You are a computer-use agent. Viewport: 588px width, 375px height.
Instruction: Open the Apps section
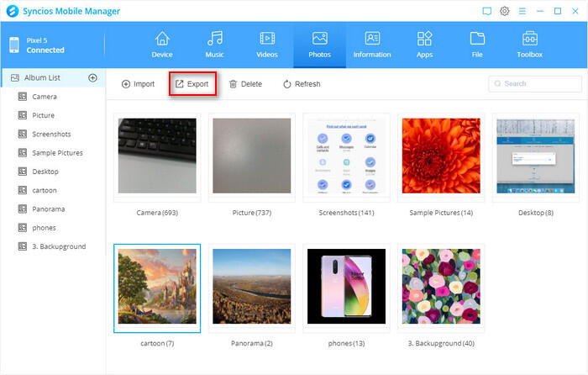point(424,45)
